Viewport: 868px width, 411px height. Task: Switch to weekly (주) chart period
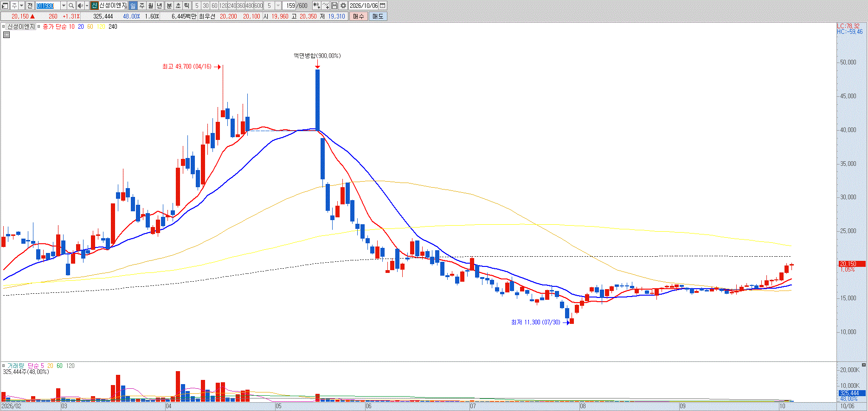[142, 6]
